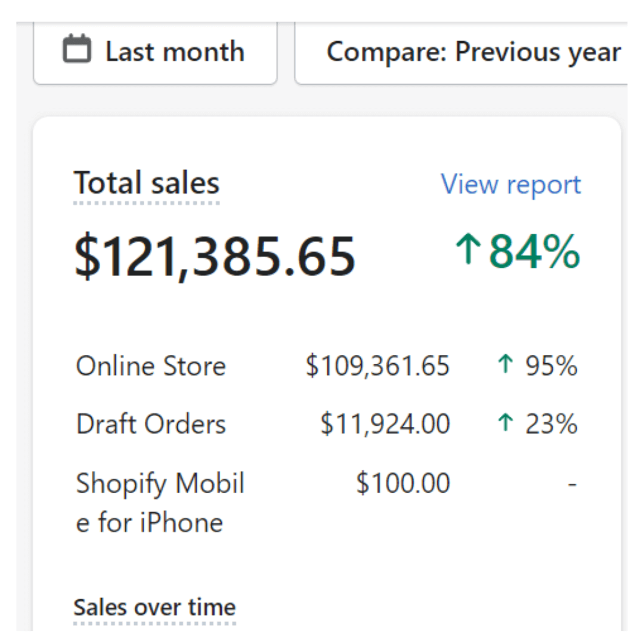
Task: Click the 84% total sales change value
Action: 534,252
